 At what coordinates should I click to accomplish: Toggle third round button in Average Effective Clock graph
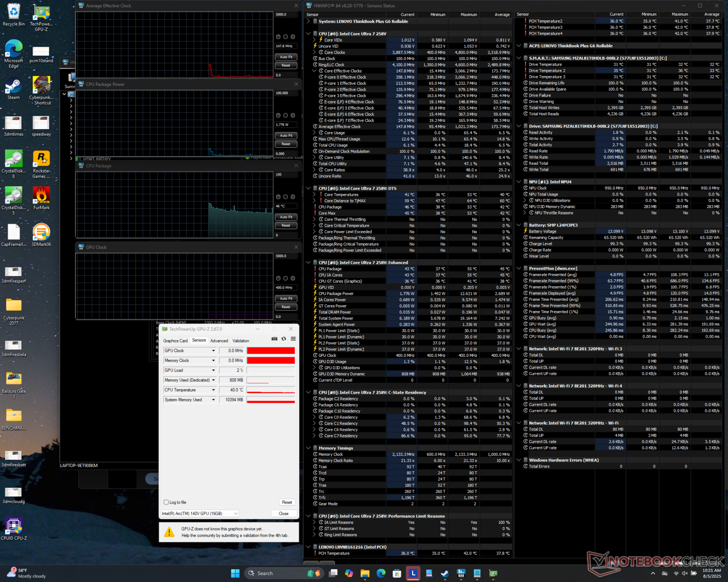(293, 37)
